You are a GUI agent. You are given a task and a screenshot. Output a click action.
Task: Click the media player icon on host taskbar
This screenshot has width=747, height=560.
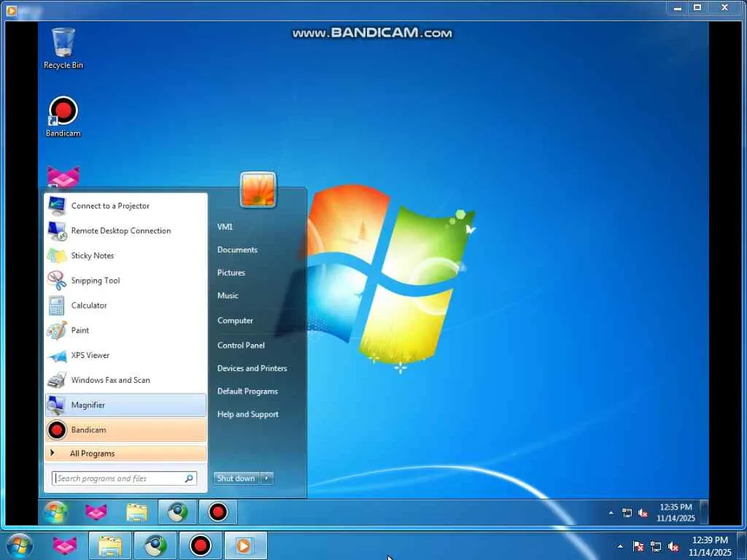(x=245, y=545)
